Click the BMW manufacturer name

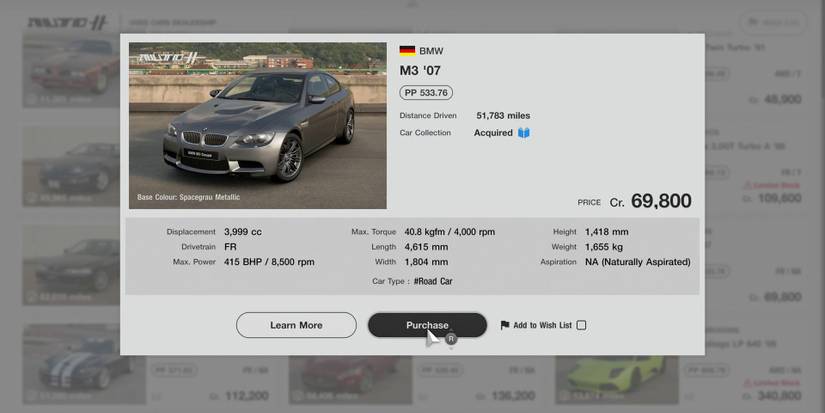(x=431, y=51)
